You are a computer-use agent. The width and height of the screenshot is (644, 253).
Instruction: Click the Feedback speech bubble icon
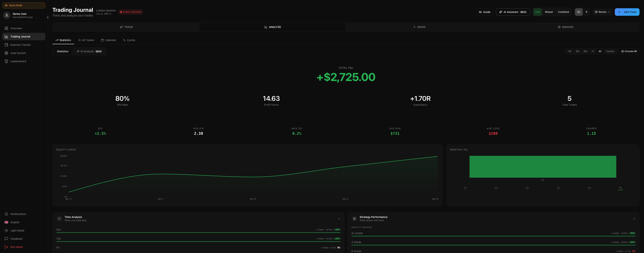click(x=6, y=239)
